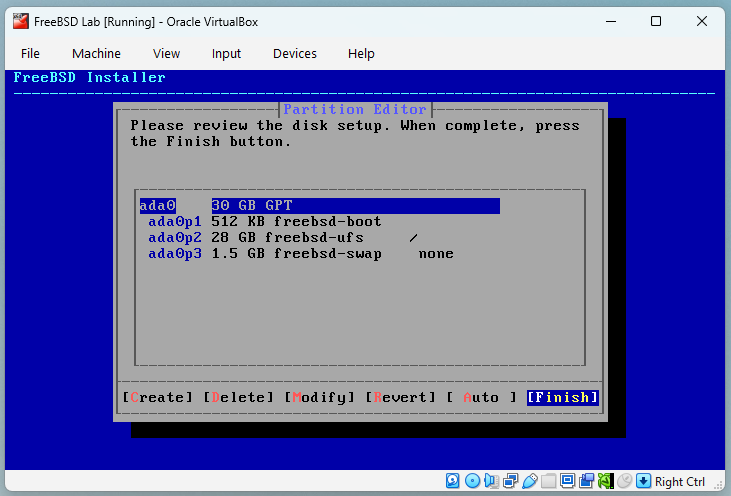Open the File menu
This screenshot has height=496, width=731.
[30, 54]
